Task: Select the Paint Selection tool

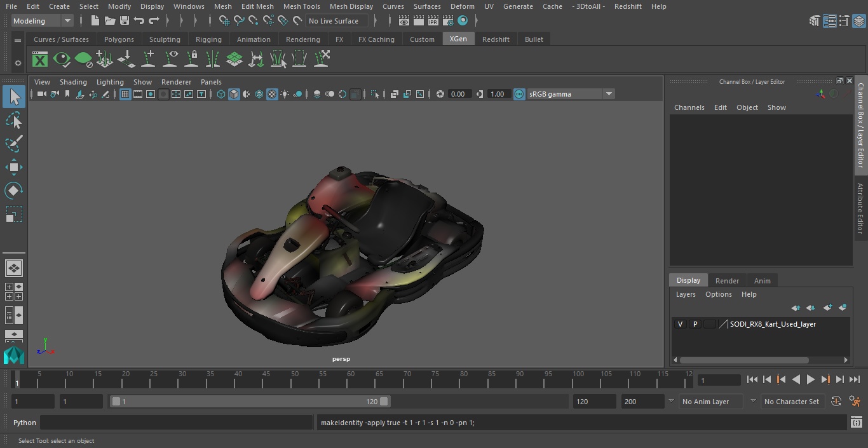Action: 13,144
